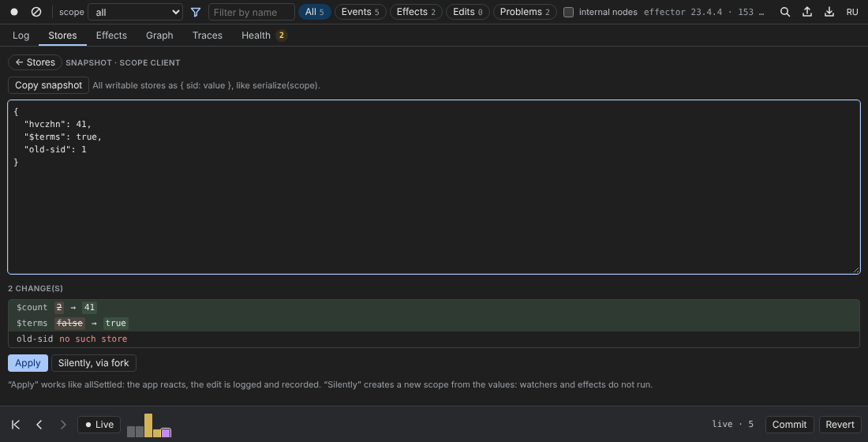Image resolution: width=868 pixels, height=442 pixels.
Task: Click the funnel filter icon
Action: point(196,12)
